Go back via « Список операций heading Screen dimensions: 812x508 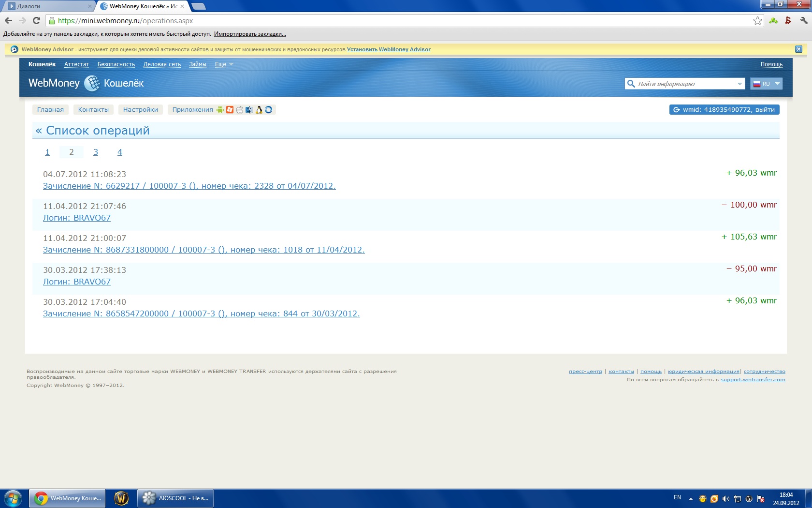pyautogui.click(x=92, y=131)
